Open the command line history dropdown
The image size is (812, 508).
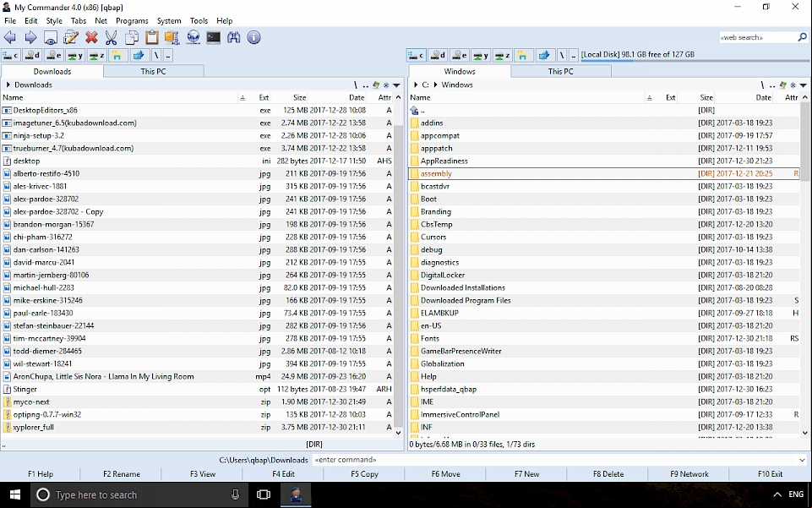pos(802,460)
